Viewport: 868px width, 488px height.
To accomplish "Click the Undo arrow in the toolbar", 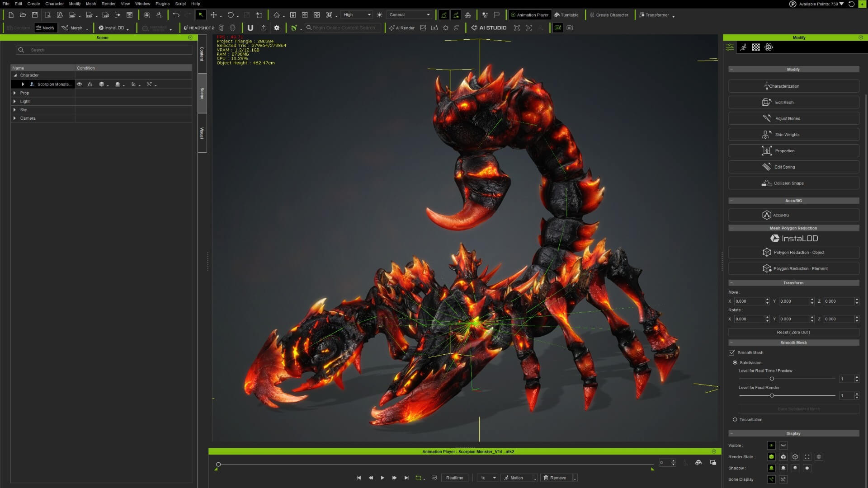I will 176,15.
